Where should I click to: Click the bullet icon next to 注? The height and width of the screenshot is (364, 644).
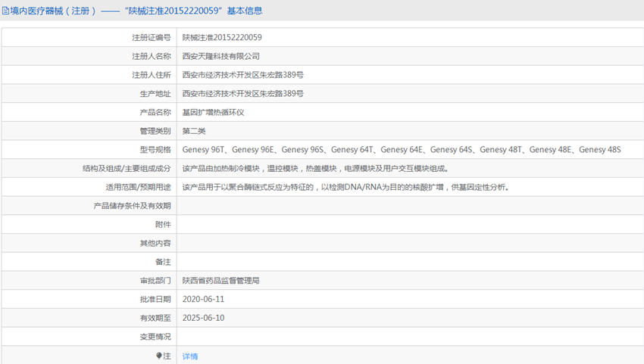click(x=159, y=356)
